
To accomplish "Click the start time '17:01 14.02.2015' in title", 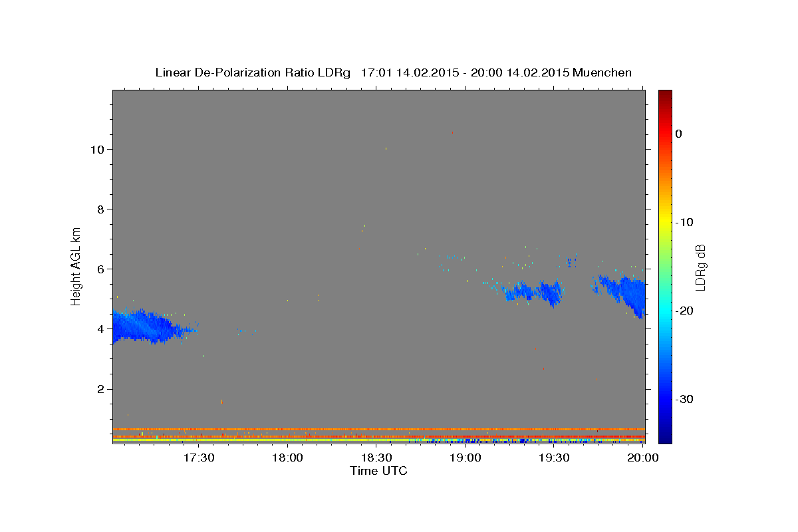I will (x=409, y=72).
